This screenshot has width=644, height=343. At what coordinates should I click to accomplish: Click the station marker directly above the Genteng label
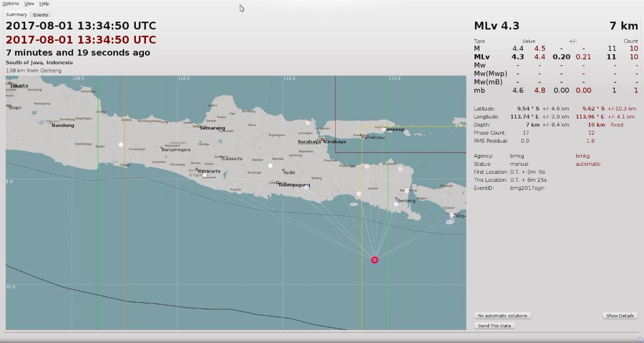point(407,190)
